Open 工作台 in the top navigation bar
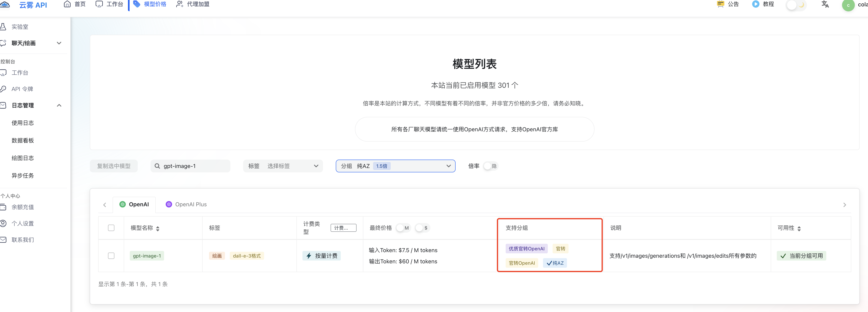This screenshot has height=312, width=868. [110, 4]
